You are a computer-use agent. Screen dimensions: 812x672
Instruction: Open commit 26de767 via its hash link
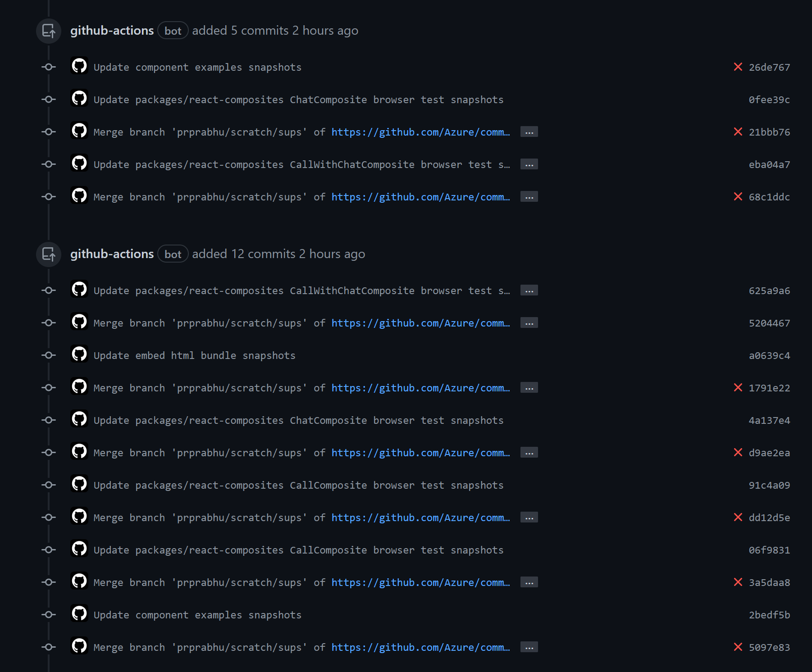click(x=769, y=67)
